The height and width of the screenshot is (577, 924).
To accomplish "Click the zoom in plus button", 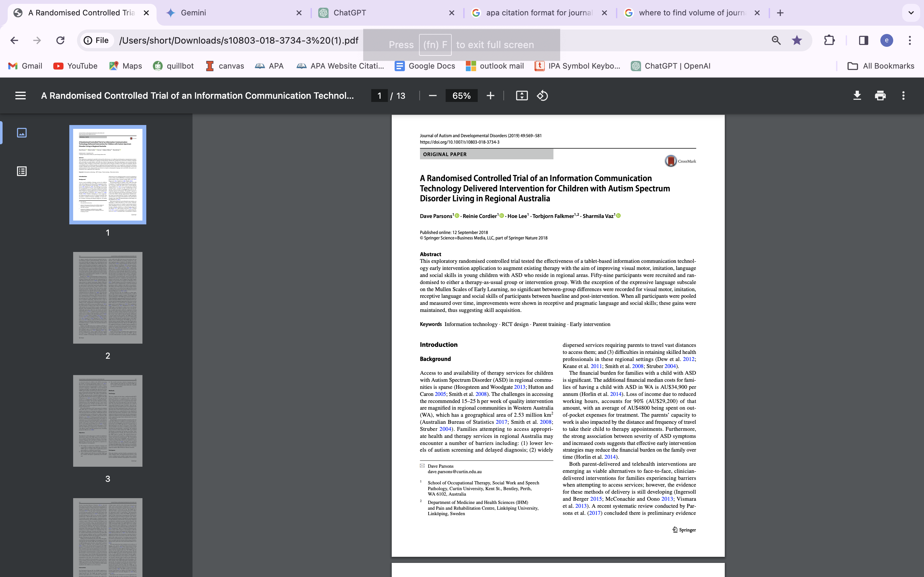I will 491,96.
